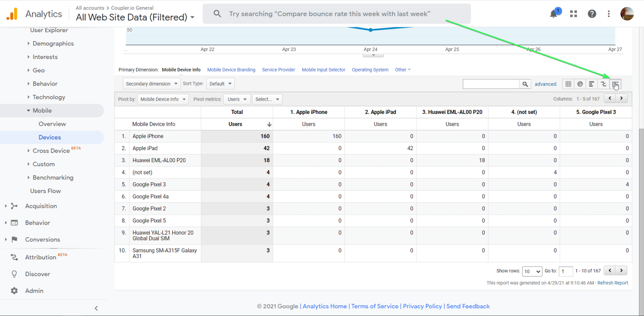
Task: Click the Admin gear icon
Action: coord(14,290)
